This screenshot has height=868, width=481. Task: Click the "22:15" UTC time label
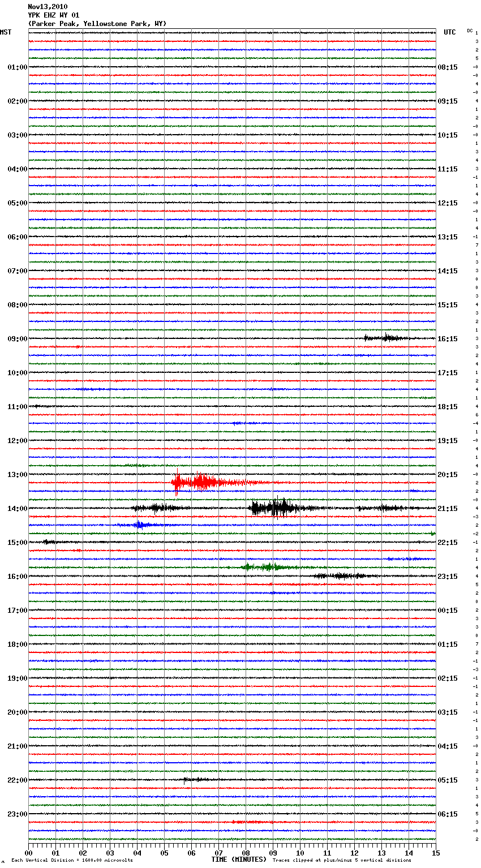(448, 543)
